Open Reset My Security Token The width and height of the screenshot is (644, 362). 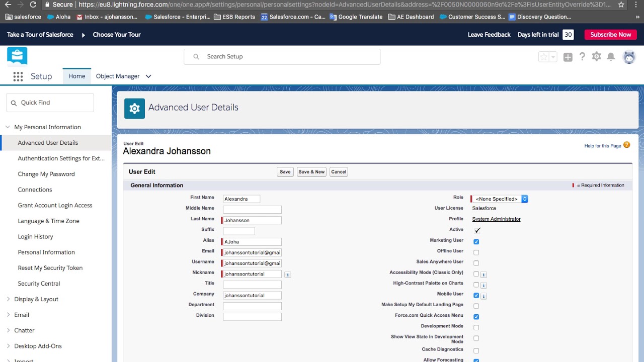point(50,268)
